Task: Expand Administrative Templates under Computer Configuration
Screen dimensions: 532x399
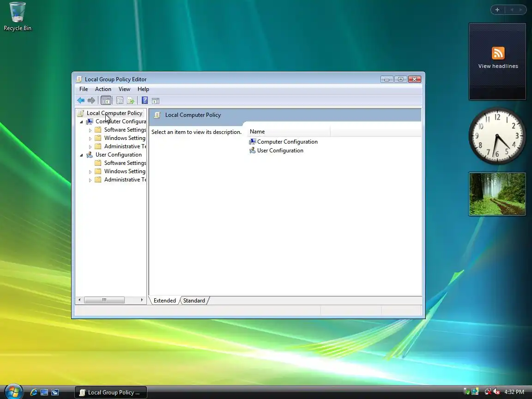Action: (x=90, y=146)
